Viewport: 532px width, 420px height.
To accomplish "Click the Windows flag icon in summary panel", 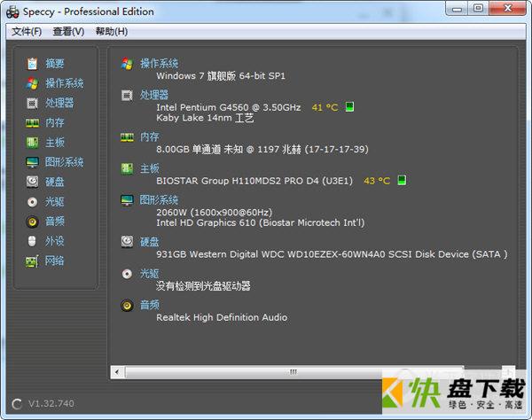I will 127,64.
